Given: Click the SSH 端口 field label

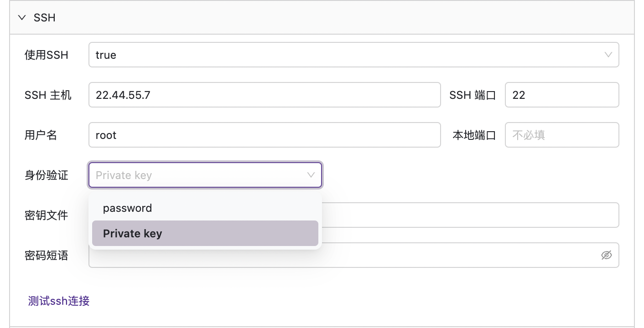Looking at the screenshot, I should coord(473,95).
